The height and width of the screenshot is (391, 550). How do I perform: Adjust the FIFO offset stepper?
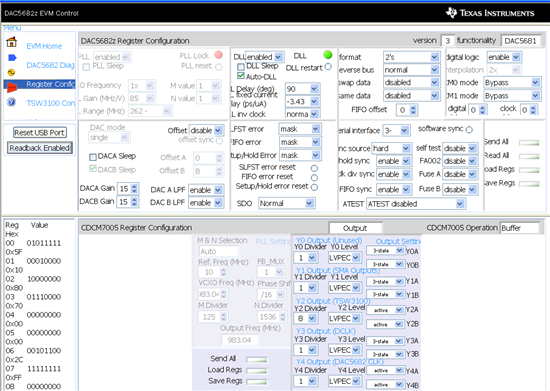tap(413, 110)
